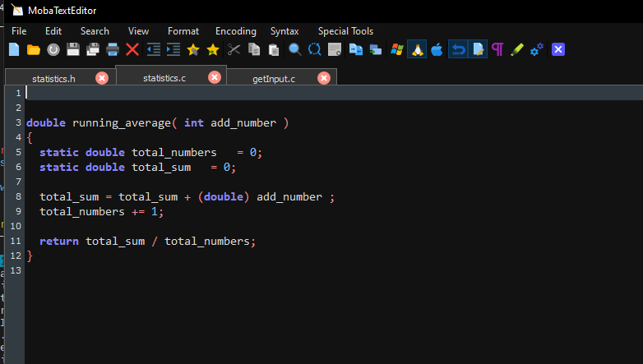Click the 'int' keyword on line 3
This screenshot has width=643, height=364.
[x=193, y=123]
